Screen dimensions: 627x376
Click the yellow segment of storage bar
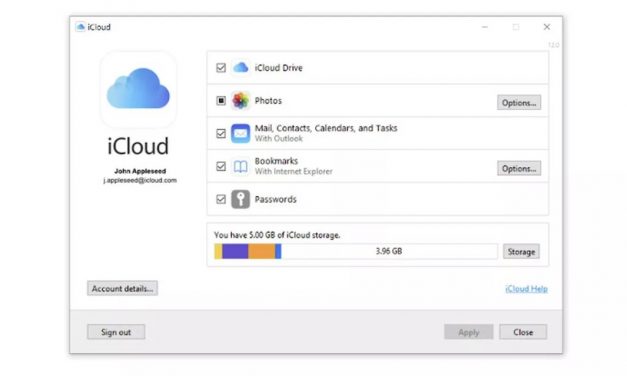click(218, 251)
